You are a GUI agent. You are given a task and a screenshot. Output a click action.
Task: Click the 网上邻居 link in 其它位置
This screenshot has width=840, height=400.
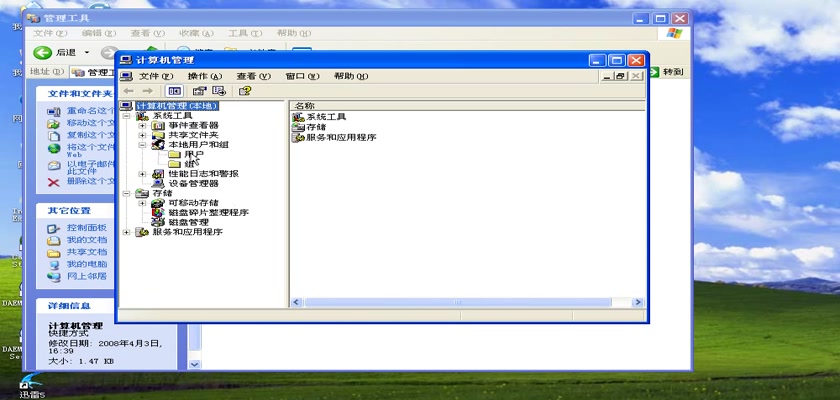(x=87, y=277)
